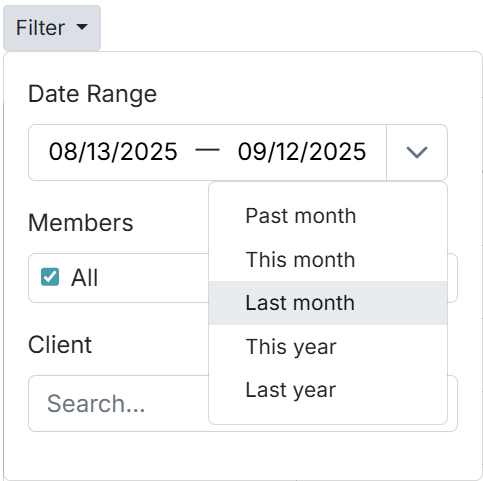
Task: Choose the Last year preset
Action: [x=328, y=390]
